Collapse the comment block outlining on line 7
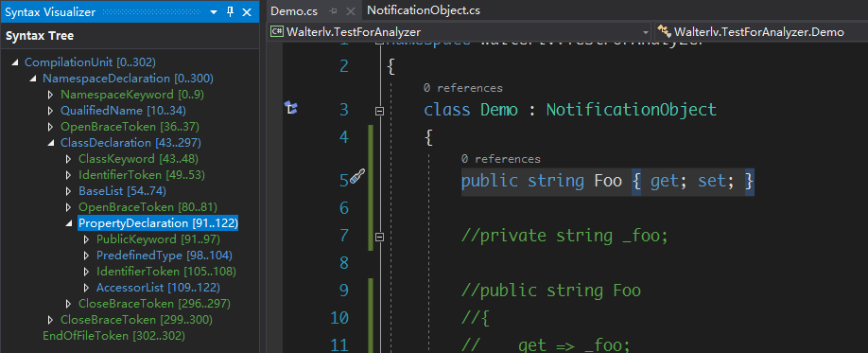Viewport: 868px width, 353px height. coord(380,237)
